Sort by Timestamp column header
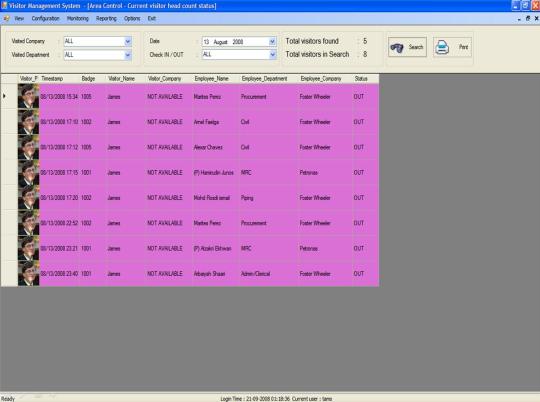540x402 pixels. point(60,79)
